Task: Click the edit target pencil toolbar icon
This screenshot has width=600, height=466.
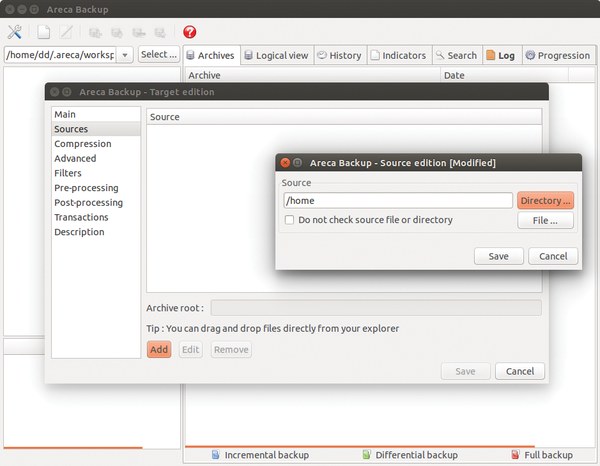Action: [x=66, y=32]
